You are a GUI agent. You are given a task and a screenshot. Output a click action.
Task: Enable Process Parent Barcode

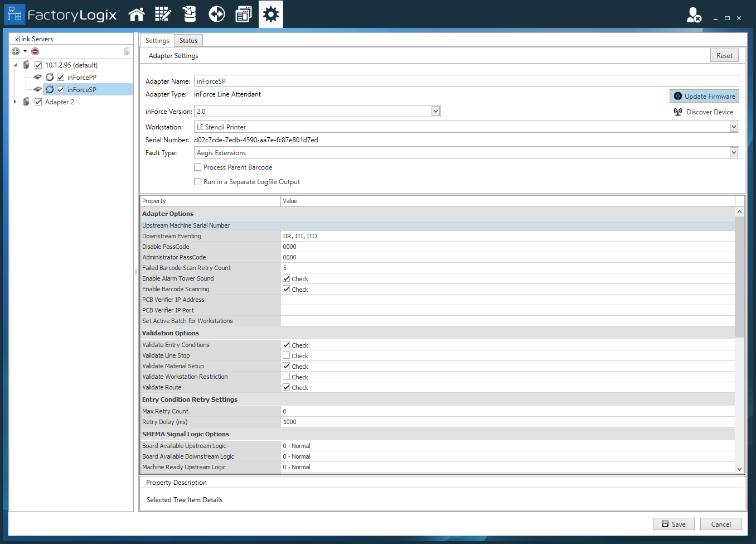(197, 167)
